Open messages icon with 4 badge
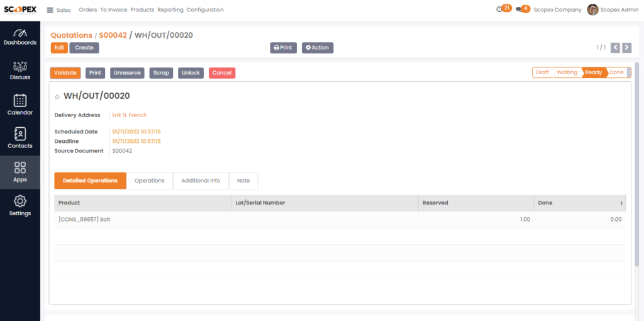Image resolution: width=644 pixels, height=321 pixels. [523, 9]
